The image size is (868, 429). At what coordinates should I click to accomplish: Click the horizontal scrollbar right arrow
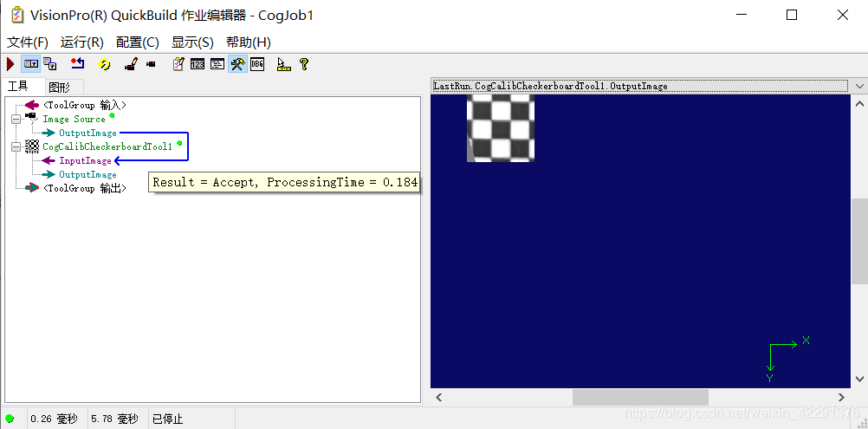pos(841,398)
